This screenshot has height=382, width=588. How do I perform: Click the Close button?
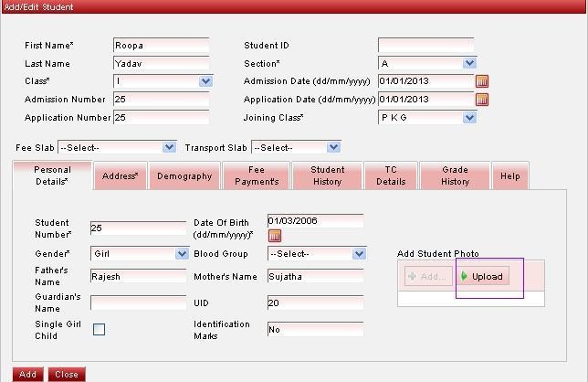66,375
